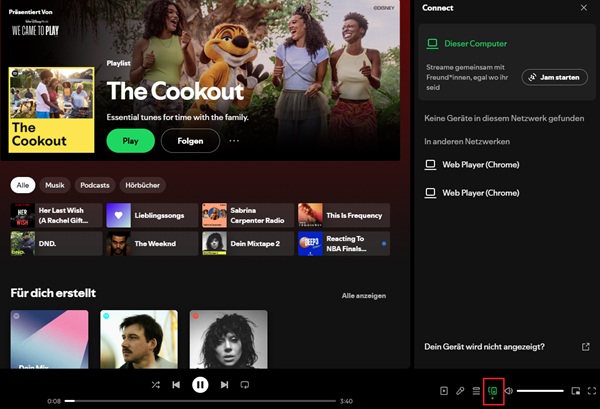Close the Connect panel
This screenshot has height=409, width=600.
pos(584,8)
